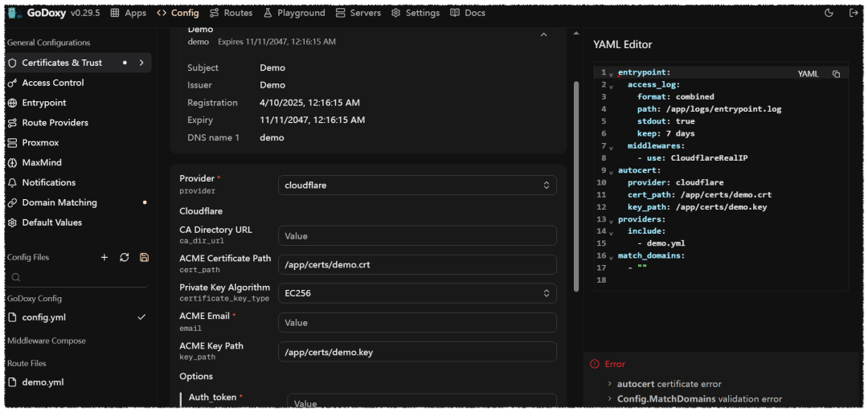Click the search icon under Config Files

16,277
